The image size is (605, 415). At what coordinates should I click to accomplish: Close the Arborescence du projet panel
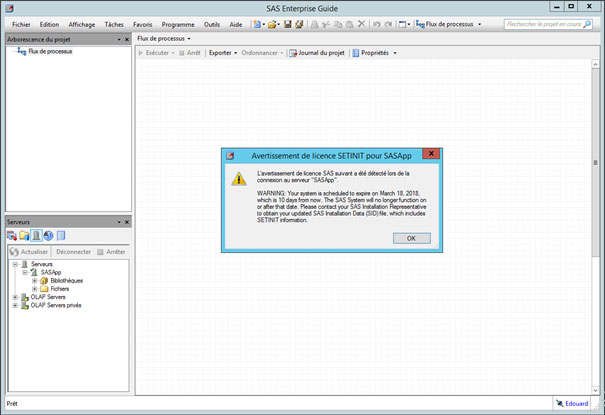tap(127, 39)
